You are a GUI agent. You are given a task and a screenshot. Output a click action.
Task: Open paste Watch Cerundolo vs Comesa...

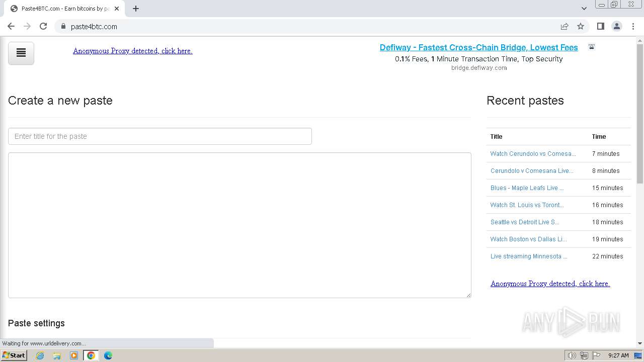[533, 154]
